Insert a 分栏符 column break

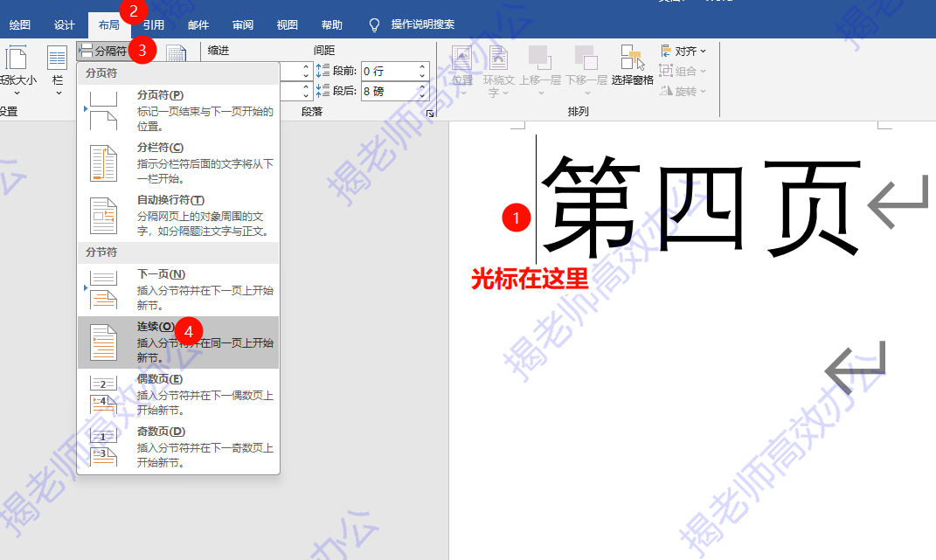click(178, 163)
